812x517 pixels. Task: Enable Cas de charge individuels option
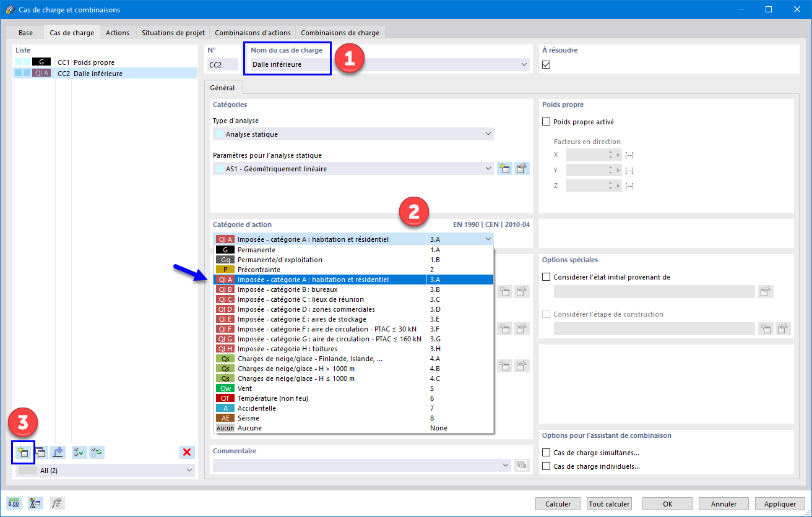[x=546, y=466]
